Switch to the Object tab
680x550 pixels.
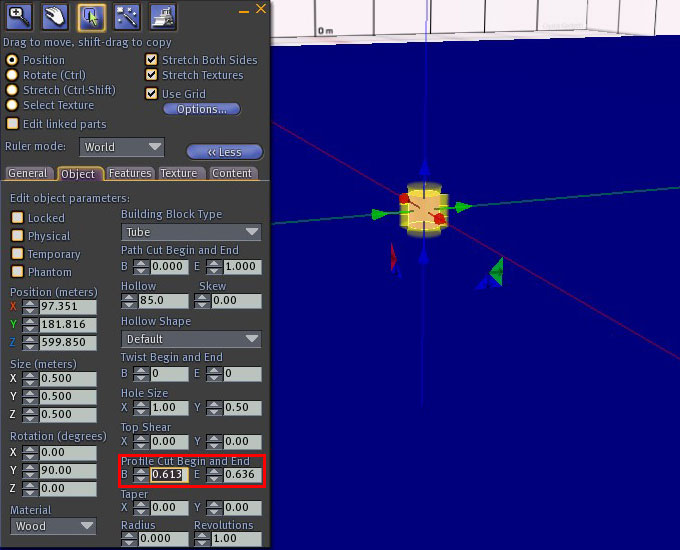(x=78, y=174)
